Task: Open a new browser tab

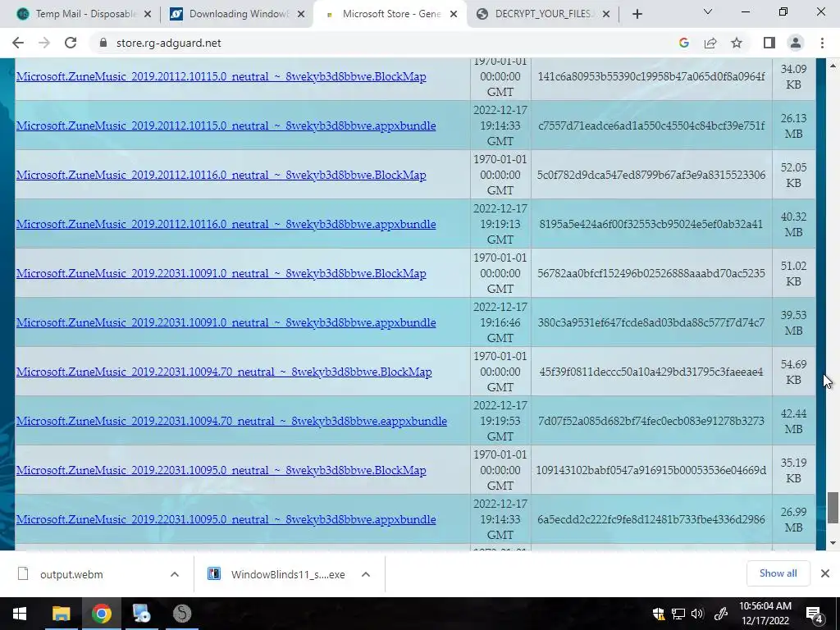Action: pos(637,14)
